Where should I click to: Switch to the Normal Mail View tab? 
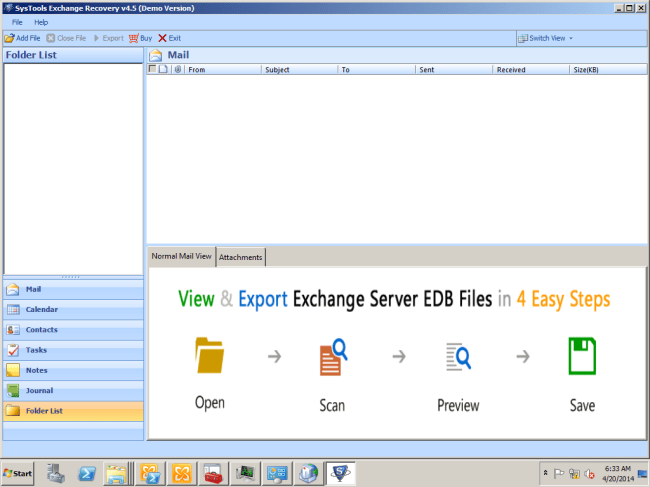[182, 257]
